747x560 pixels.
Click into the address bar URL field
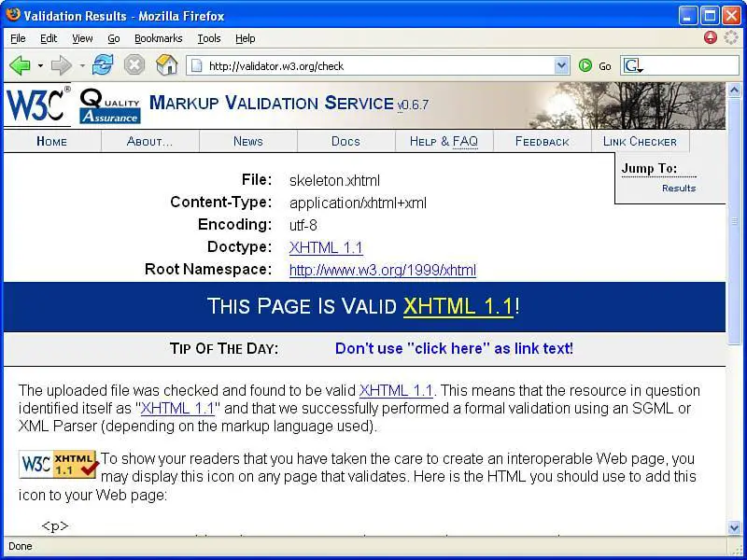click(x=379, y=65)
